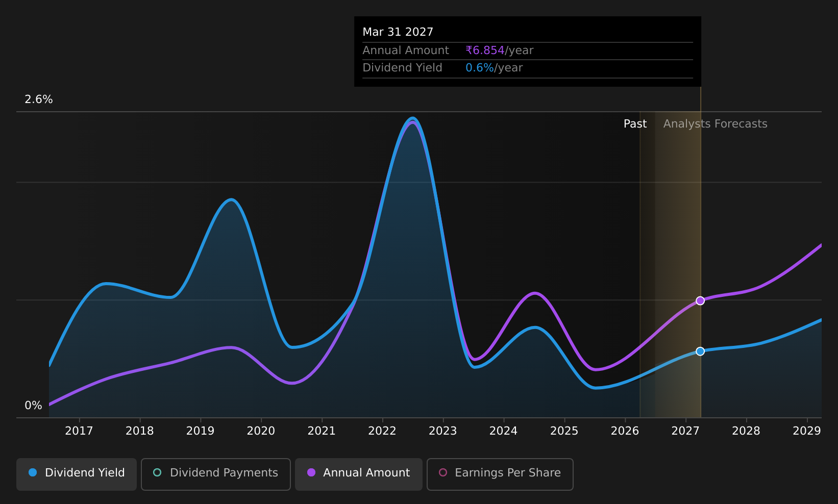This screenshot has width=838, height=504.
Task: Select the purple Annual Amount marker at 2027
Action: [x=700, y=300]
